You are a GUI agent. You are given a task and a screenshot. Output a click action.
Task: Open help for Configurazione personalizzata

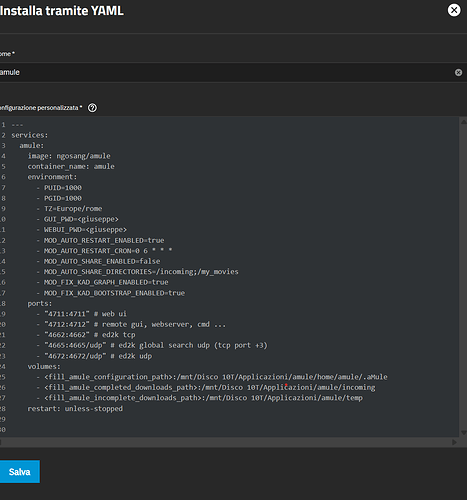tap(92, 108)
